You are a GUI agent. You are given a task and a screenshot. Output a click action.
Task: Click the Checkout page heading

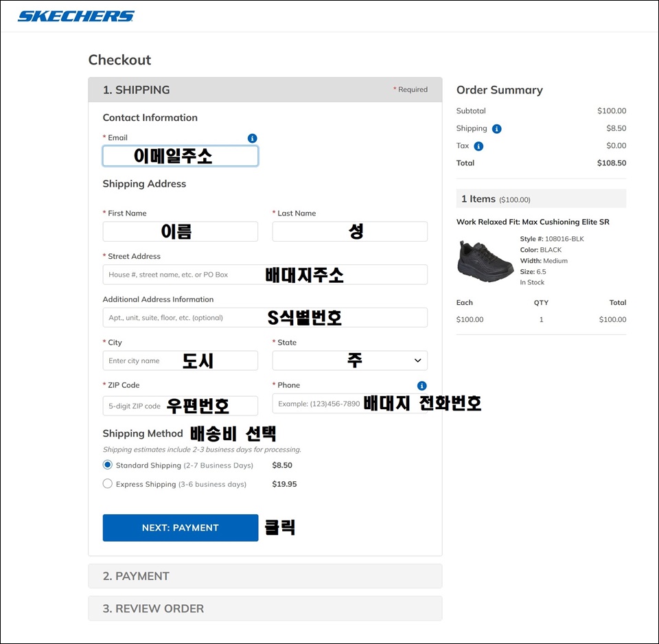(119, 60)
